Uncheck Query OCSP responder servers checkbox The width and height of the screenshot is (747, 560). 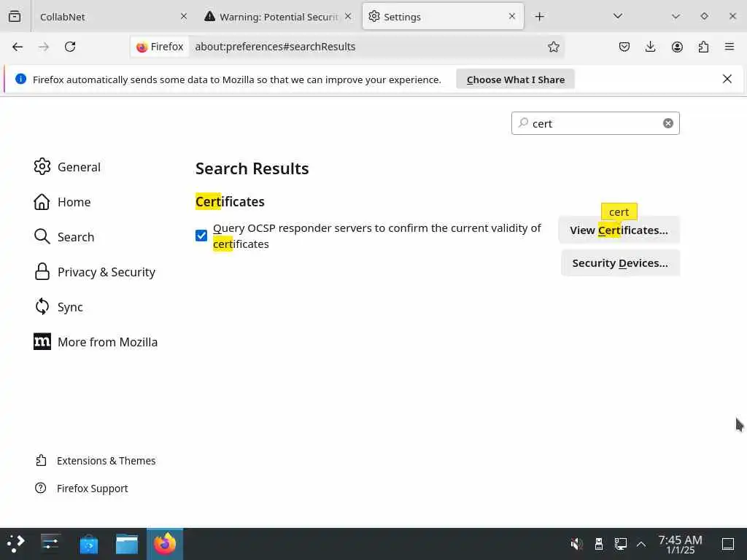click(201, 236)
